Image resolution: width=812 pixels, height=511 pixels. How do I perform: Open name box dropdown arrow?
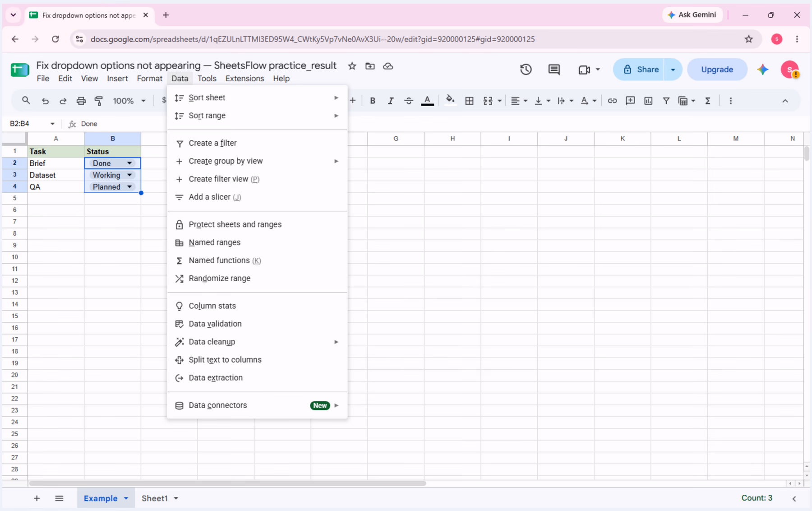pyautogui.click(x=52, y=124)
